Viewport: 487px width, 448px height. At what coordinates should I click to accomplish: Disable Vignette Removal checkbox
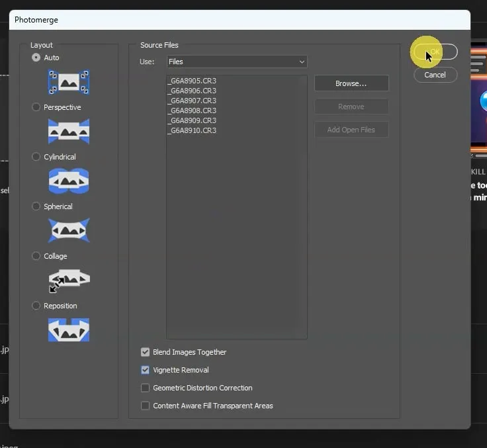(x=145, y=370)
